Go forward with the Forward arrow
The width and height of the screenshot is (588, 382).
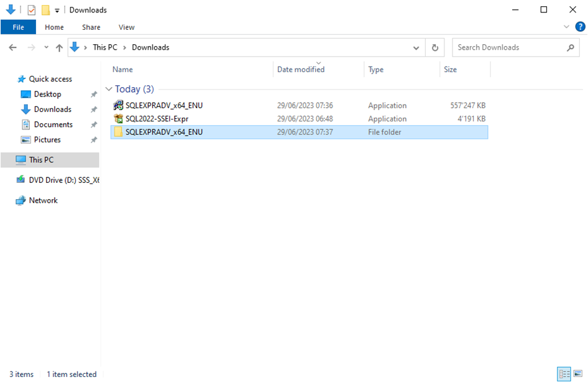(x=32, y=47)
